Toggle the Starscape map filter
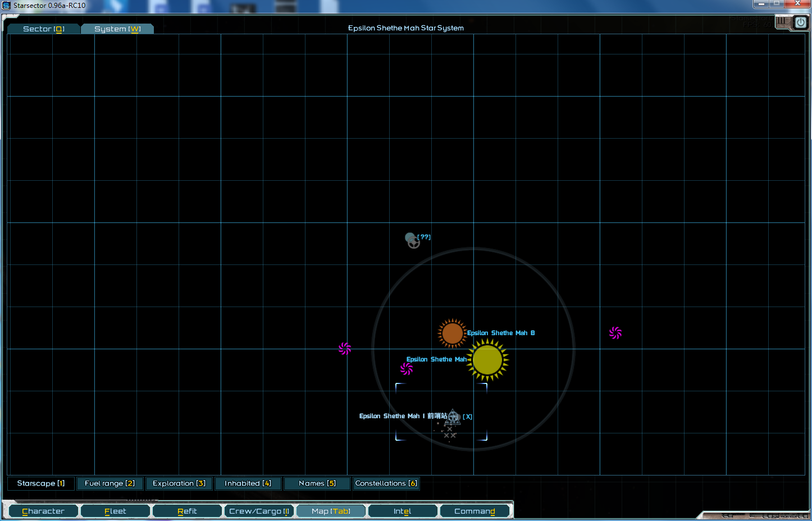The image size is (812, 521). tap(41, 483)
